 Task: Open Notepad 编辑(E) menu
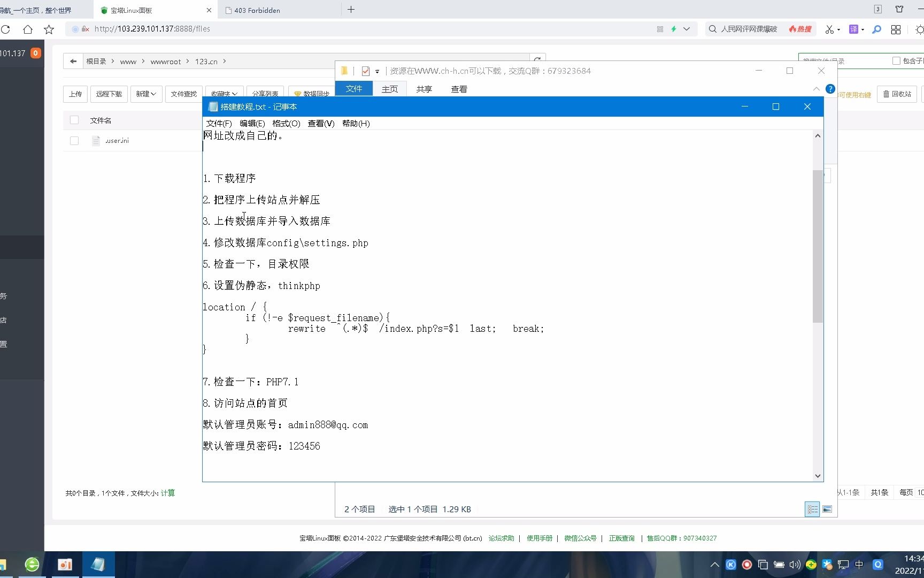[x=252, y=124]
